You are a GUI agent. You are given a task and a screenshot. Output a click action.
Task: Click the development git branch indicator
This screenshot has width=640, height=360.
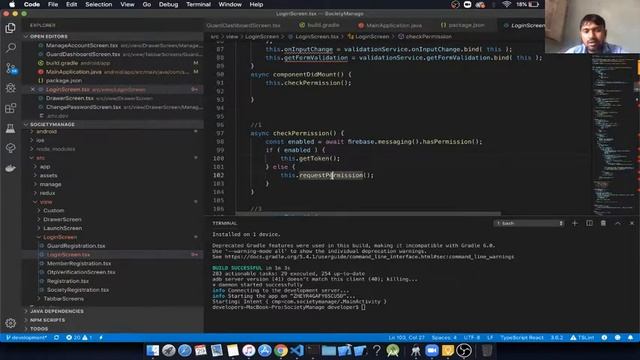point(26,338)
